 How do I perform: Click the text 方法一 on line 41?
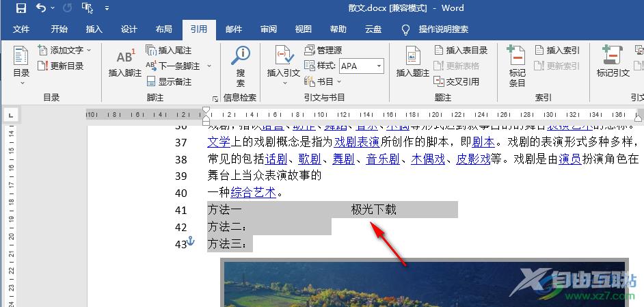[224, 210]
